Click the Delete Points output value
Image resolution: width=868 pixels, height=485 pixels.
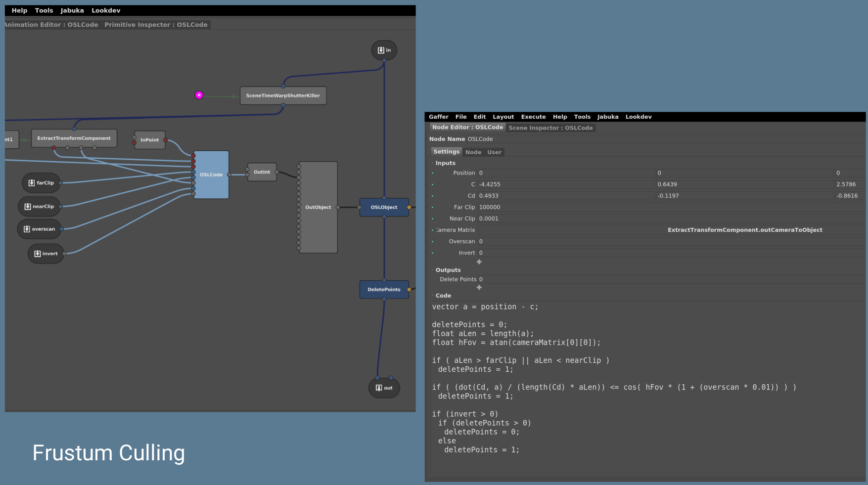point(671,279)
